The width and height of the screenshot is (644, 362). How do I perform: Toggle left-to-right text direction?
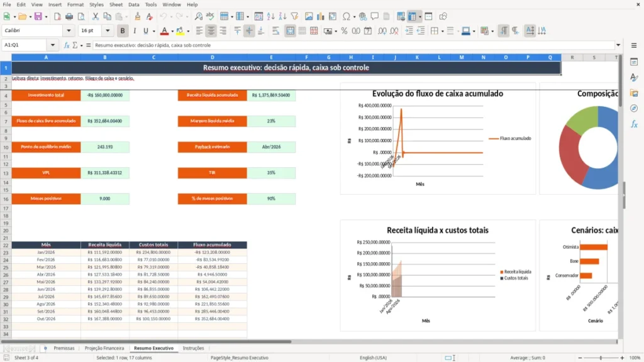504,31
